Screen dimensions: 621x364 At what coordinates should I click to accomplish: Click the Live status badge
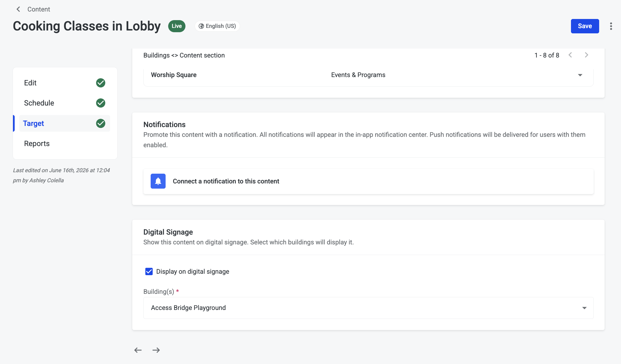[177, 26]
